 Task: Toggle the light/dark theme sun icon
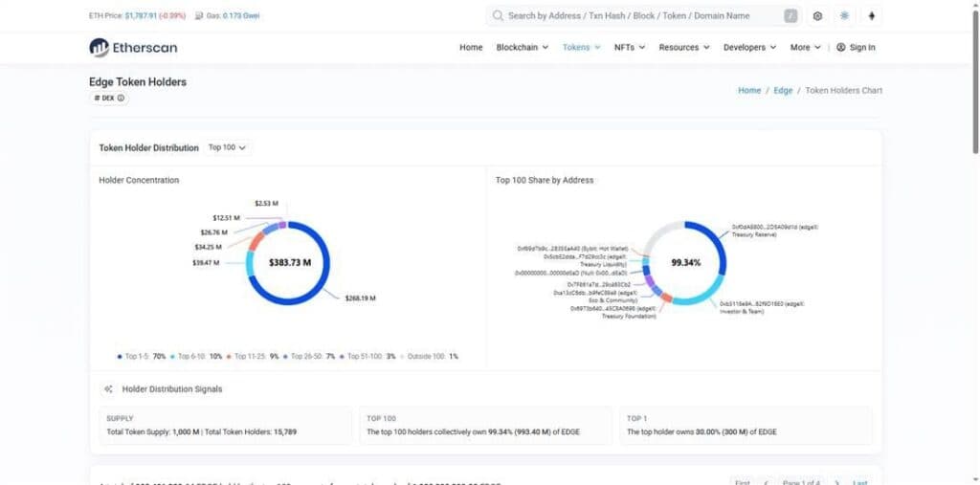coord(844,16)
